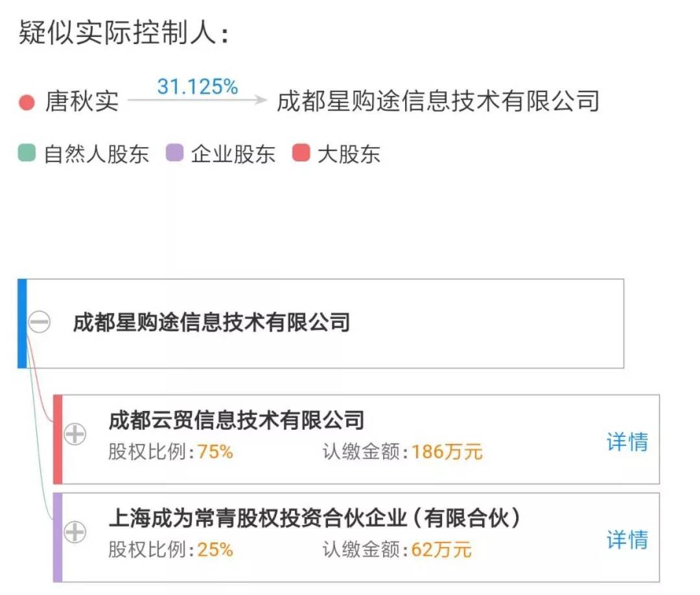This screenshot has height=595, width=700.
Task: Open 详情 for 上海成为常青 partnership
Action: (x=627, y=541)
